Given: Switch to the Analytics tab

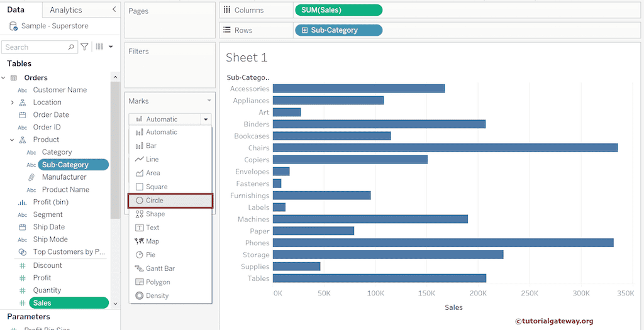Looking at the screenshot, I should point(65,10).
